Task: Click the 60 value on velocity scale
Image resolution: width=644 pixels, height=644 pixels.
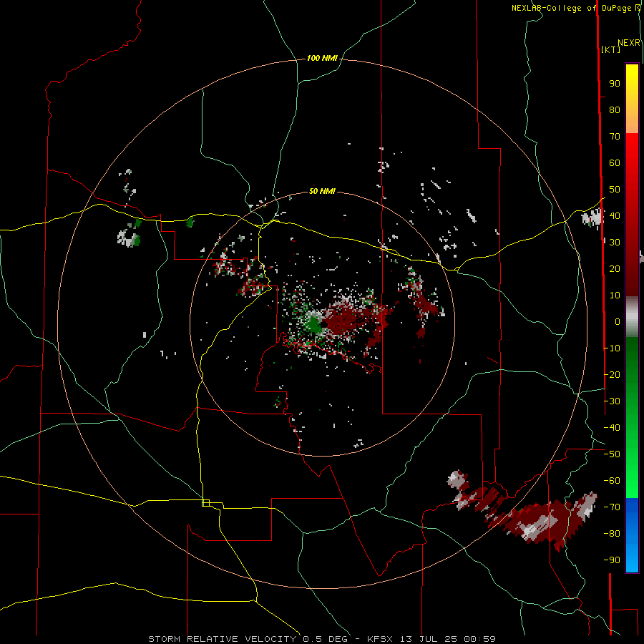Action: pos(615,163)
